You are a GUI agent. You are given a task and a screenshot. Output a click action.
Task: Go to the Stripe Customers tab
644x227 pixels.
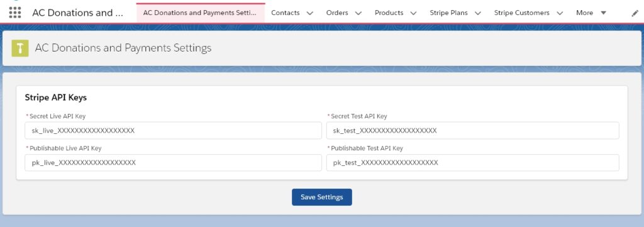521,13
